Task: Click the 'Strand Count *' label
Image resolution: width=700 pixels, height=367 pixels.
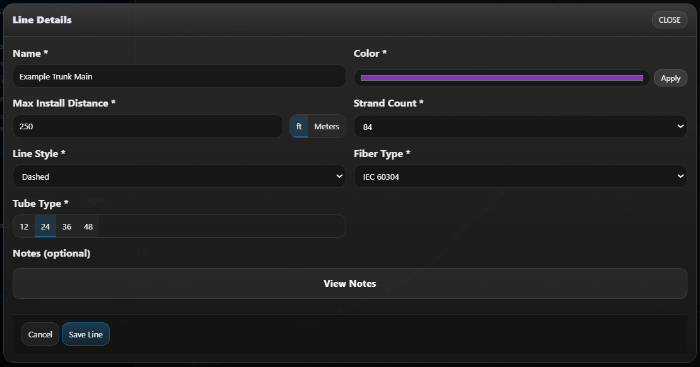Action: pyautogui.click(x=388, y=103)
